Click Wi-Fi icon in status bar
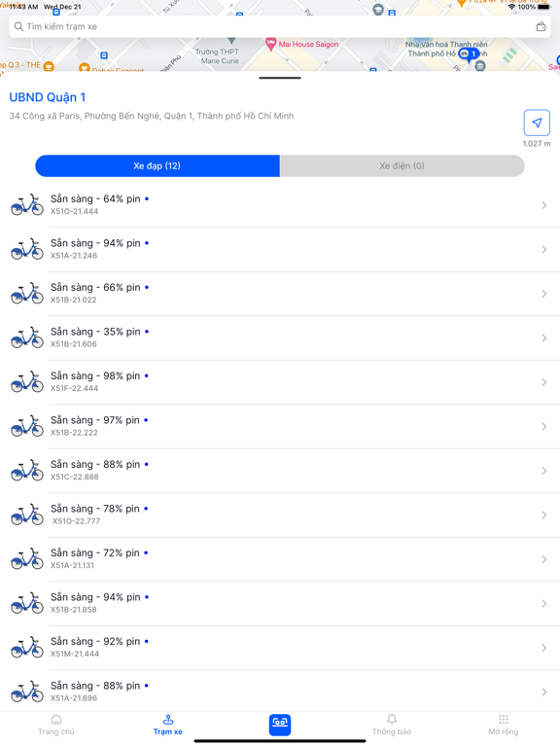This screenshot has height=747, width=560. 512,7
